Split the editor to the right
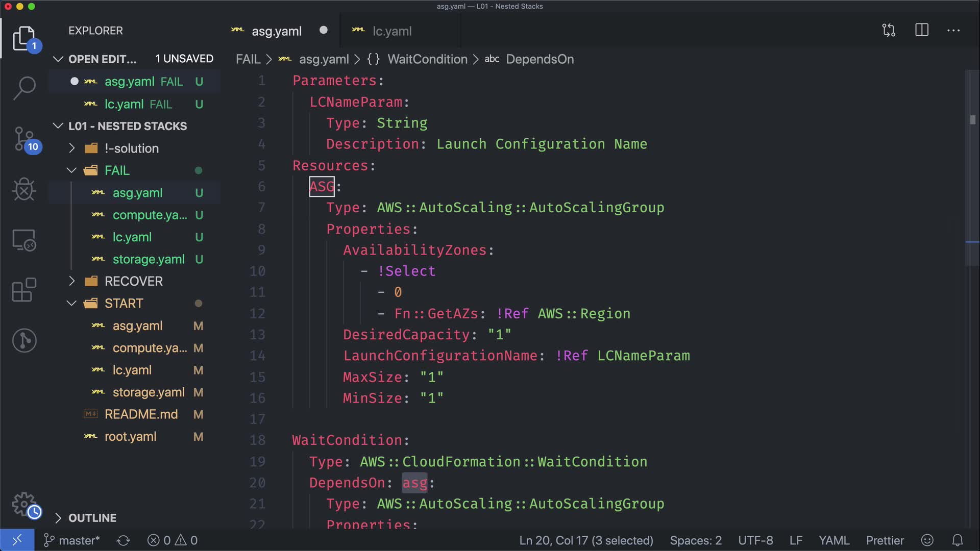This screenshot has height=551, width=980. (922, 31)
